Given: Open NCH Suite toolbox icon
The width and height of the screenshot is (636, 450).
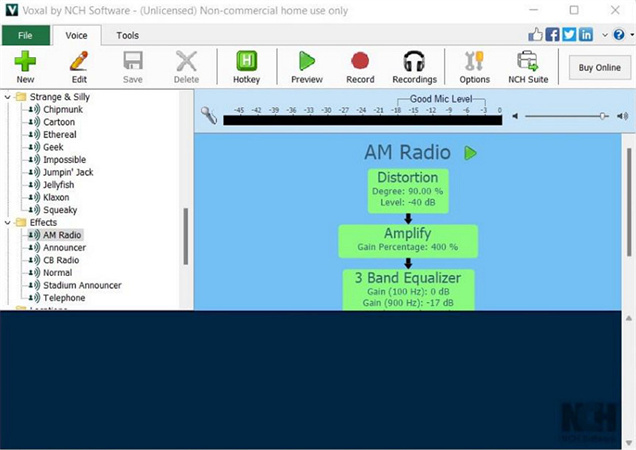Looking at the screenshot, I should (x=528, y=67).
